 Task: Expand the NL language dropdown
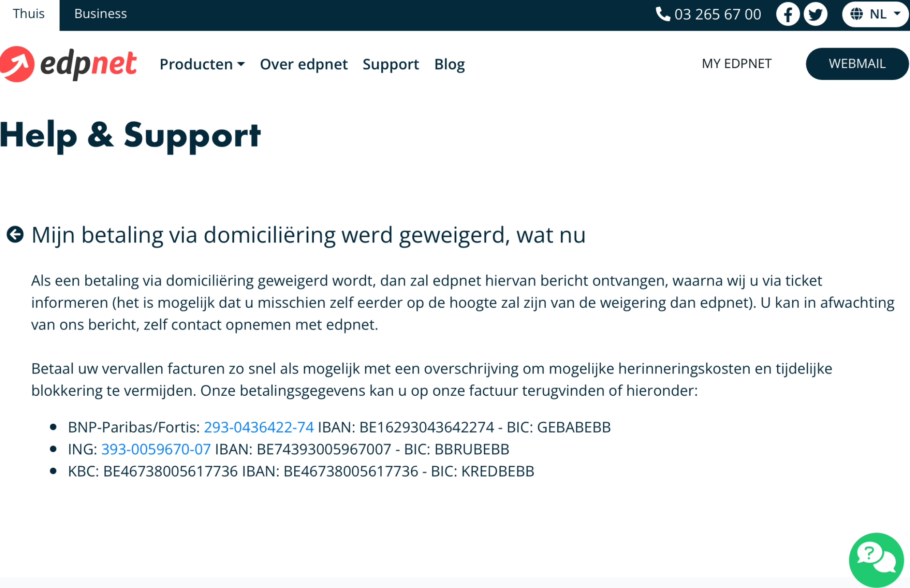coord(896,14)
